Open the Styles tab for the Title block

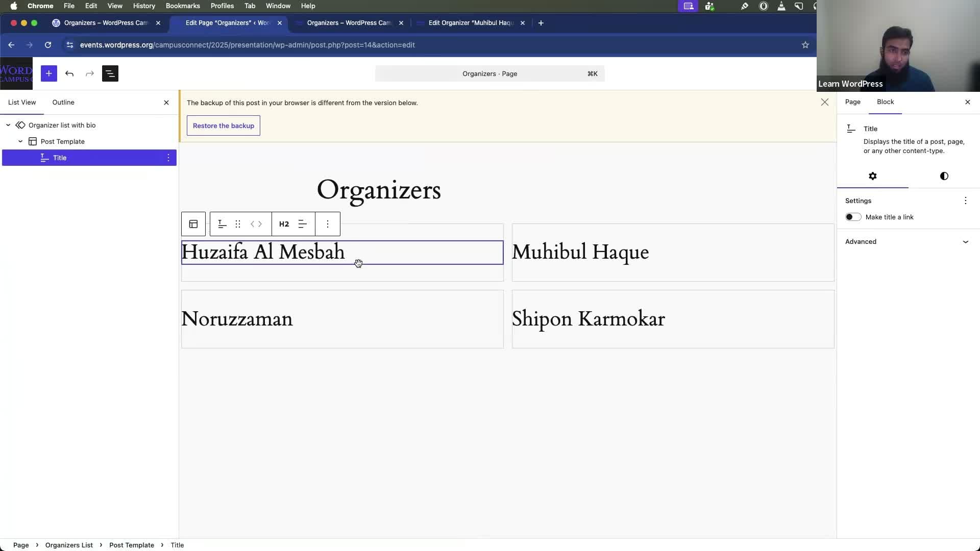point(943,176)
